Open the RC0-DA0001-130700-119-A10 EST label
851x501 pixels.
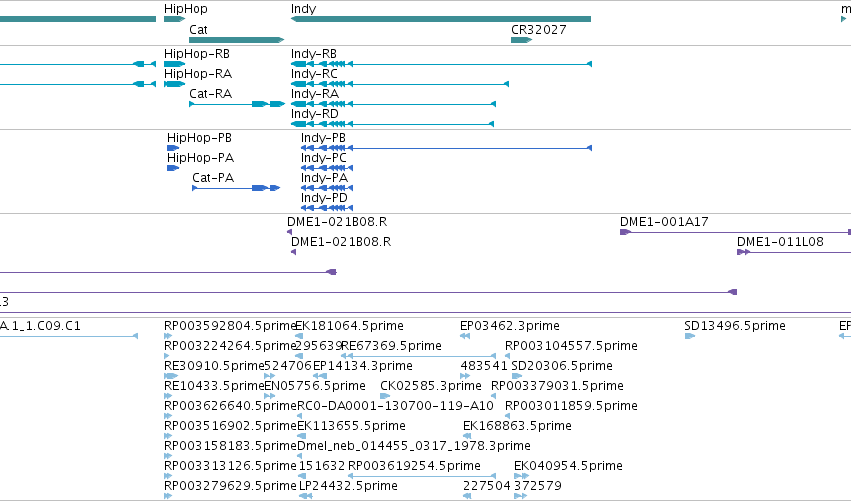tap(395, 407)
